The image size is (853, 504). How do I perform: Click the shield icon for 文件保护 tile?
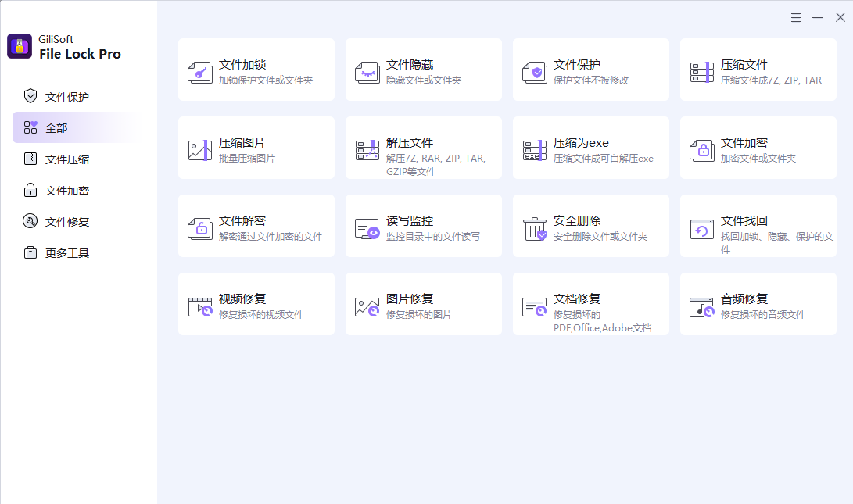point(535,72)
